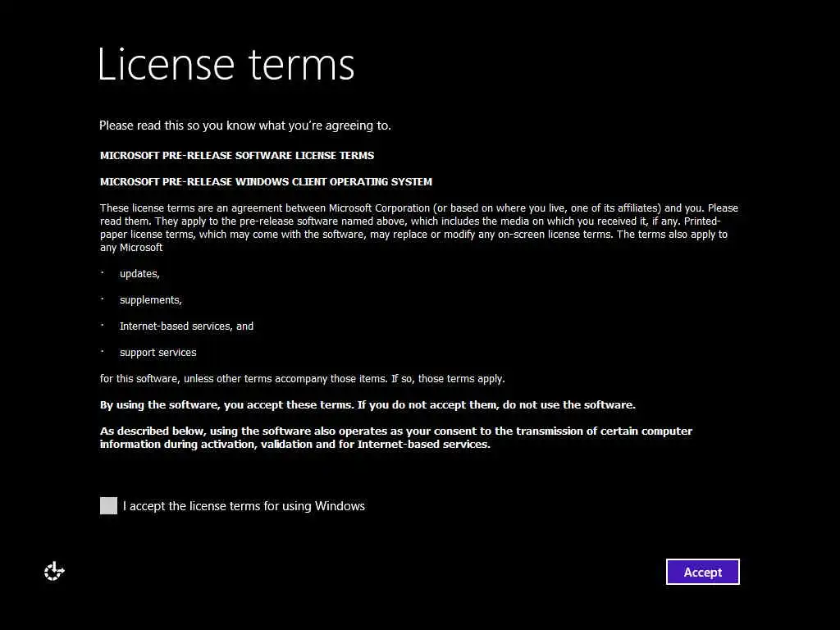Click the "support services" bullet item

click(x=158, y=353)
